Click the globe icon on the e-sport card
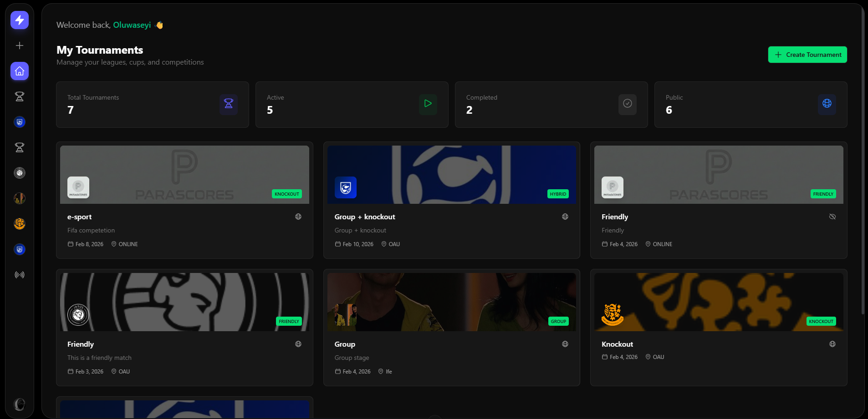This screenshot has width=868, height=419. (x=298, y=217)
